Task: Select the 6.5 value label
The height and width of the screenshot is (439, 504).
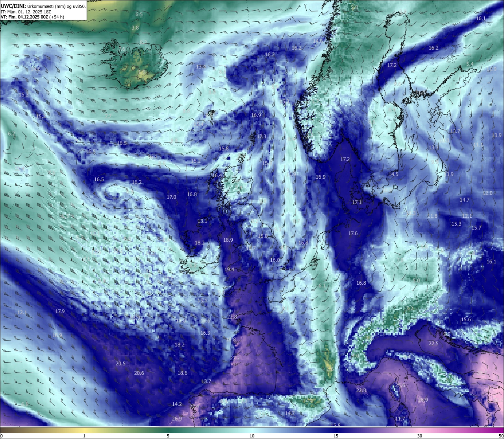Action: coord(139,14)
